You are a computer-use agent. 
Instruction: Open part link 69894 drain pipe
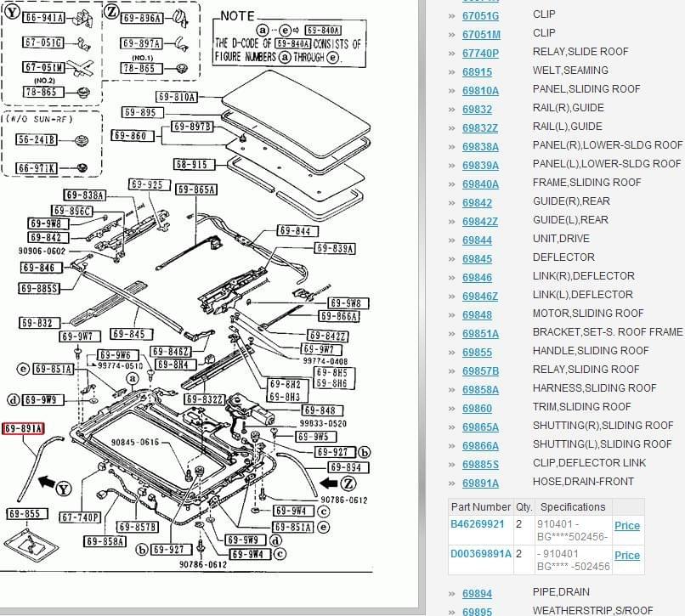(x=477, y=594)
